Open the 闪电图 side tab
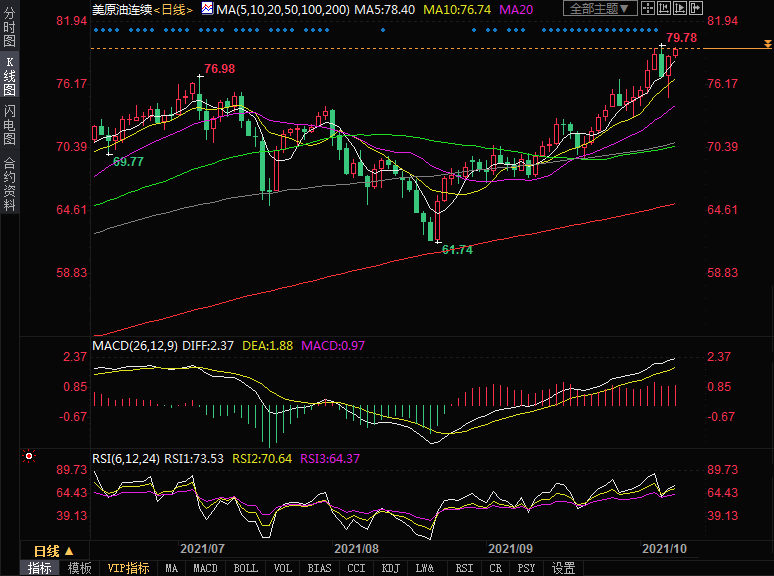Screen dimensions: 774x576 (x=9, y=126)
